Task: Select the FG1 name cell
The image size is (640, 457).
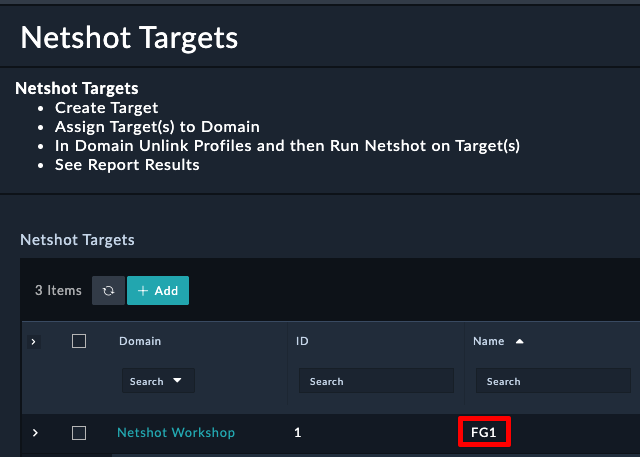Action: 484,433
